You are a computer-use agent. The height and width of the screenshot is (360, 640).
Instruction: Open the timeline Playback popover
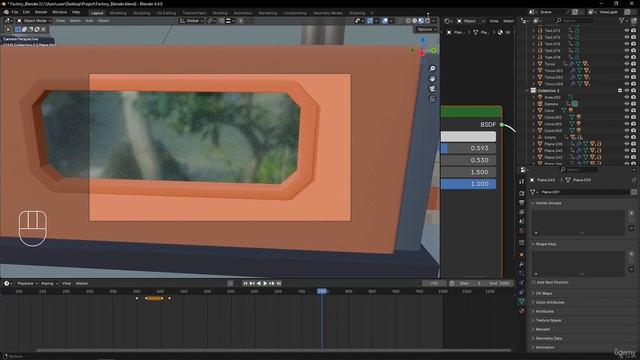pos(27,283)
